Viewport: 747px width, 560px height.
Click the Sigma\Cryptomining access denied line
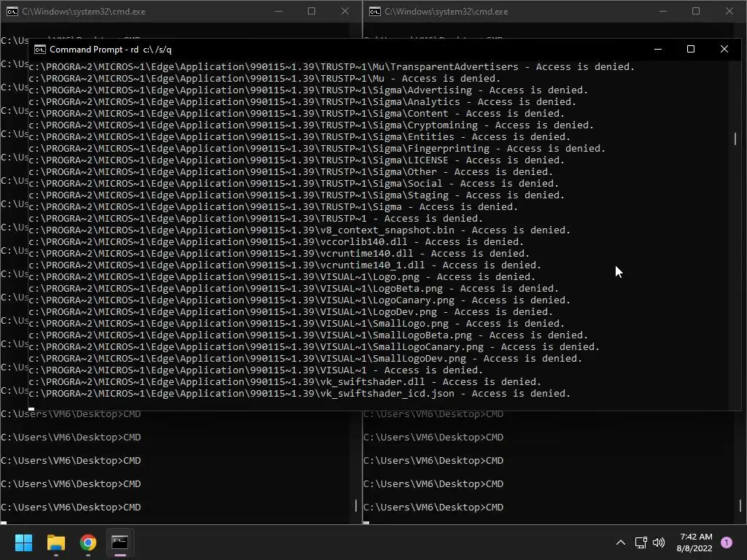(311, 125)
